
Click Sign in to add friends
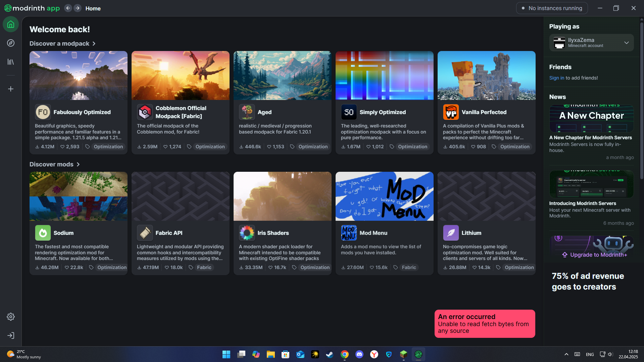(x=557, y=78)
